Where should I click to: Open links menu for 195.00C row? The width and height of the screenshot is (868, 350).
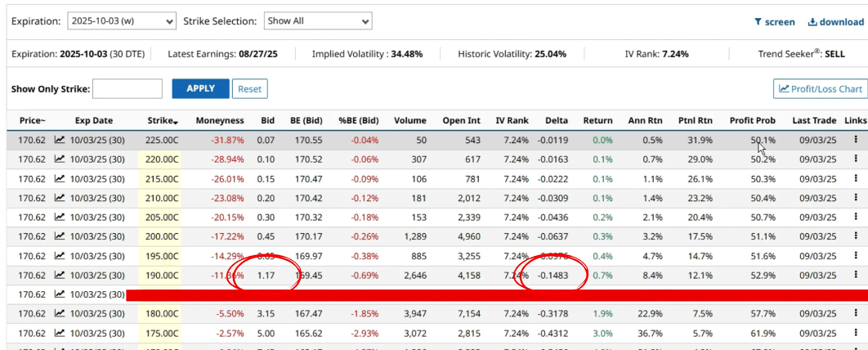click(856, 255)
